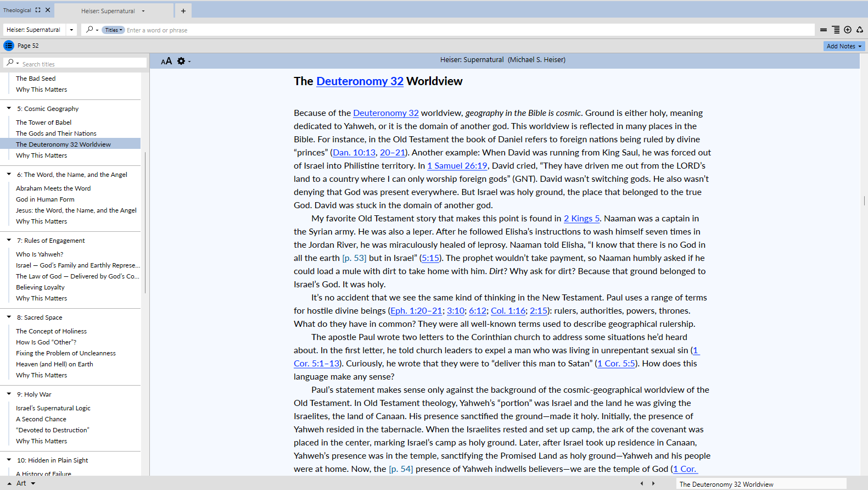Click the two-line parallel view icon
The height and width of the screenshot is (490, 868).
click(823, 30)
